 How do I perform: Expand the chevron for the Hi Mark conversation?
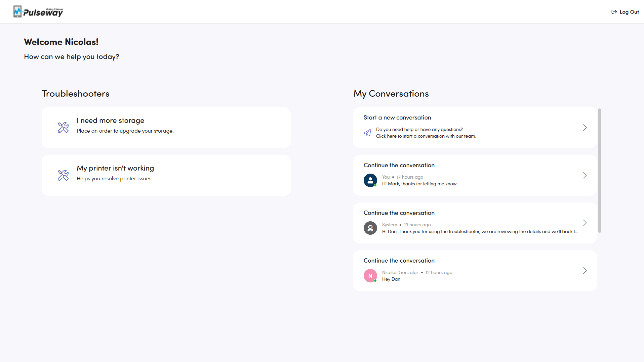(x=585, y=175)
